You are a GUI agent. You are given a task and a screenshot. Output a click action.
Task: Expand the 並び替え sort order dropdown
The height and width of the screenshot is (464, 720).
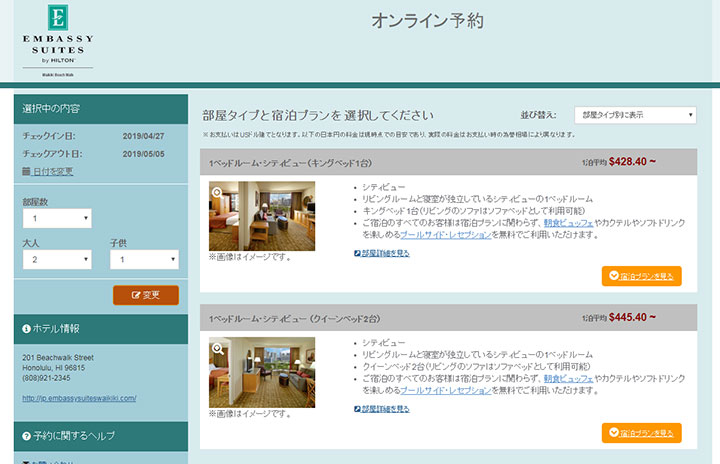click(635, 115)
